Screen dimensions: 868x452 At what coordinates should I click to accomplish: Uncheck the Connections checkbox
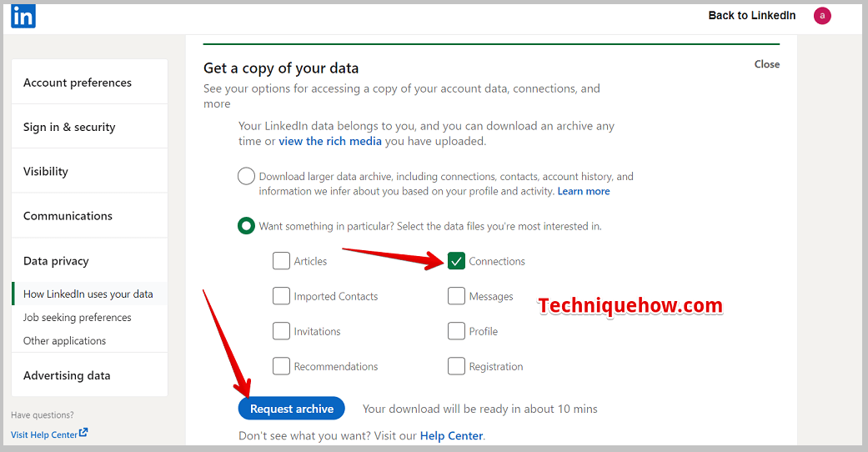[456, 261]
